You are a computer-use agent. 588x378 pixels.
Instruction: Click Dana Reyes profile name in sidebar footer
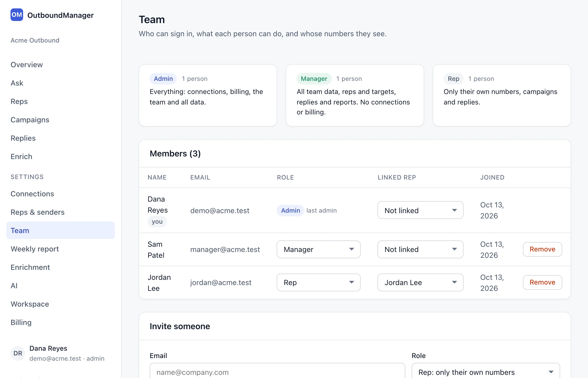point(48,348)
